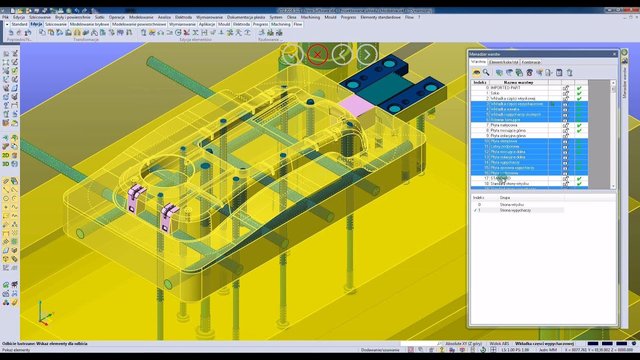Open the Elementy/kolor/styl tab in layer manager
The image size is (640, 360).
(504, 62)
